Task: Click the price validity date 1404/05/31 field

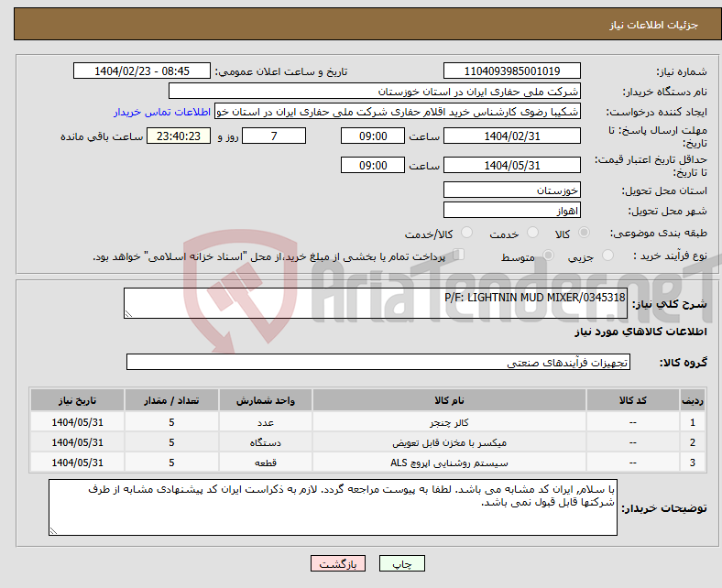Action: coord(511,165)
